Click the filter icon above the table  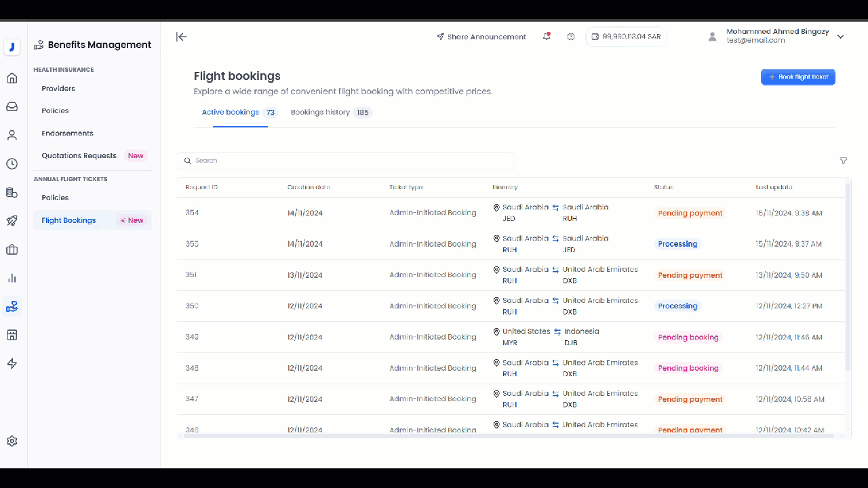pyautogui.click(x=844, y=161)
